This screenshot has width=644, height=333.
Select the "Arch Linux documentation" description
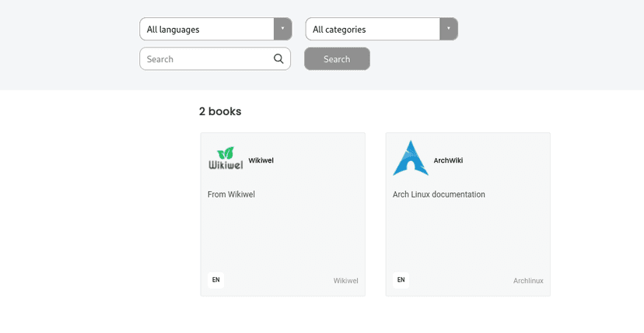(439, 195)
